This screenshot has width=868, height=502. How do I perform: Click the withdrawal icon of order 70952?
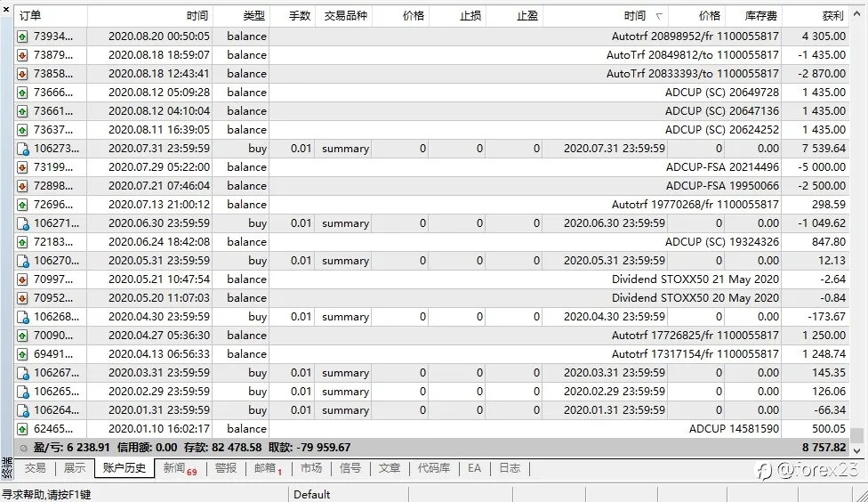[22, 298]
